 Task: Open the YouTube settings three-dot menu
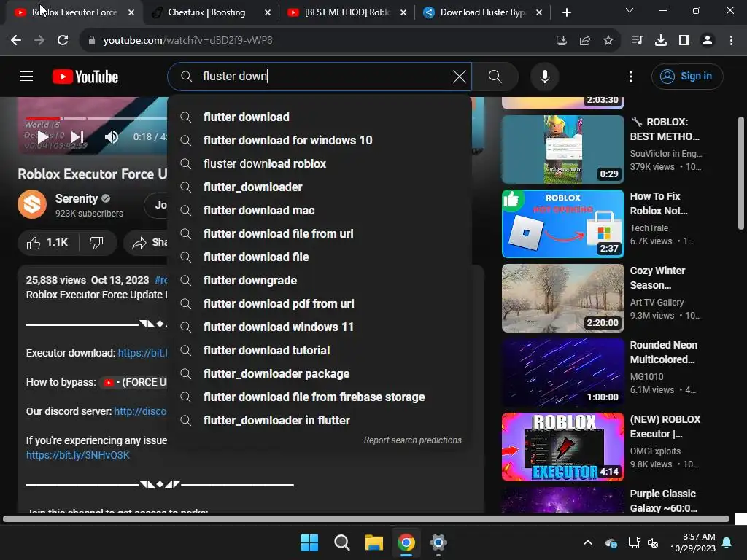pyautogui.click(x=631, y=76)
